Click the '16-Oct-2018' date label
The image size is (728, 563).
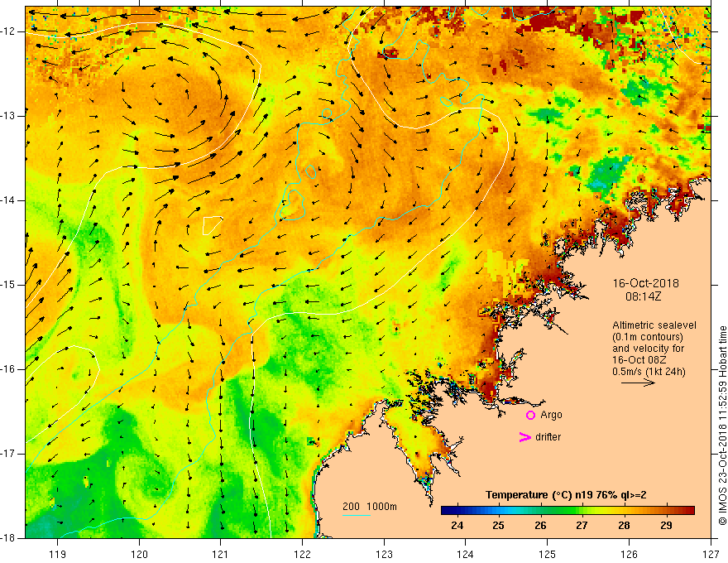pos(645,283)
